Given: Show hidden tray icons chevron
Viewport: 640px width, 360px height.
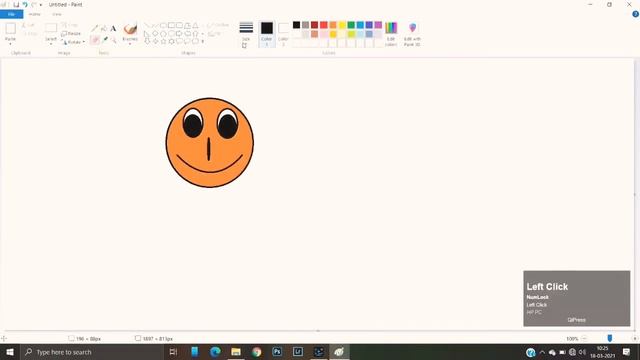Looking at the screenshot, I should pos(542,352).
